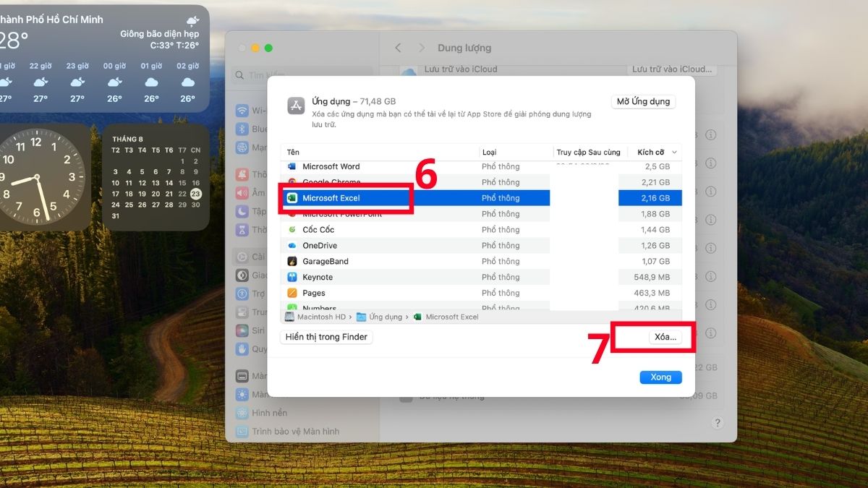The height and width of the screenshot is (488, 868).
Task: Go back with the left chevron arrow
Action: [398, 48]
